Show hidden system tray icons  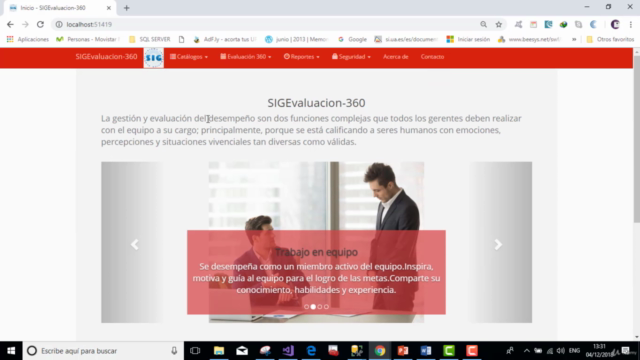click(x=527, y=351)
